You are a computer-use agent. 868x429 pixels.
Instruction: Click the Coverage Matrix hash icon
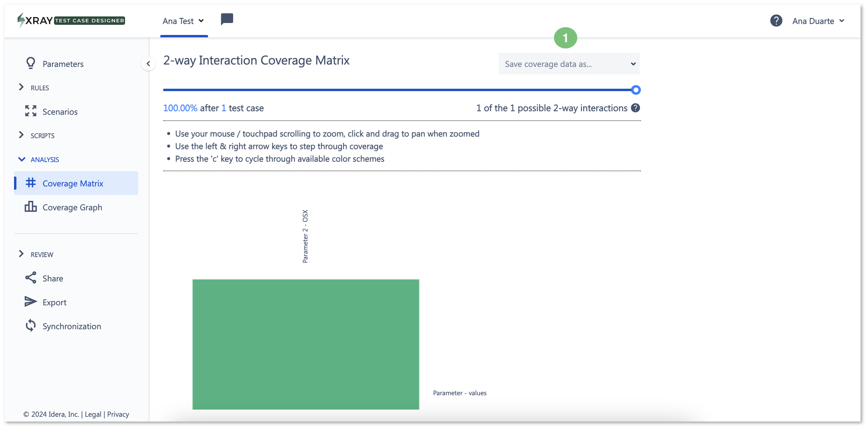31,183
